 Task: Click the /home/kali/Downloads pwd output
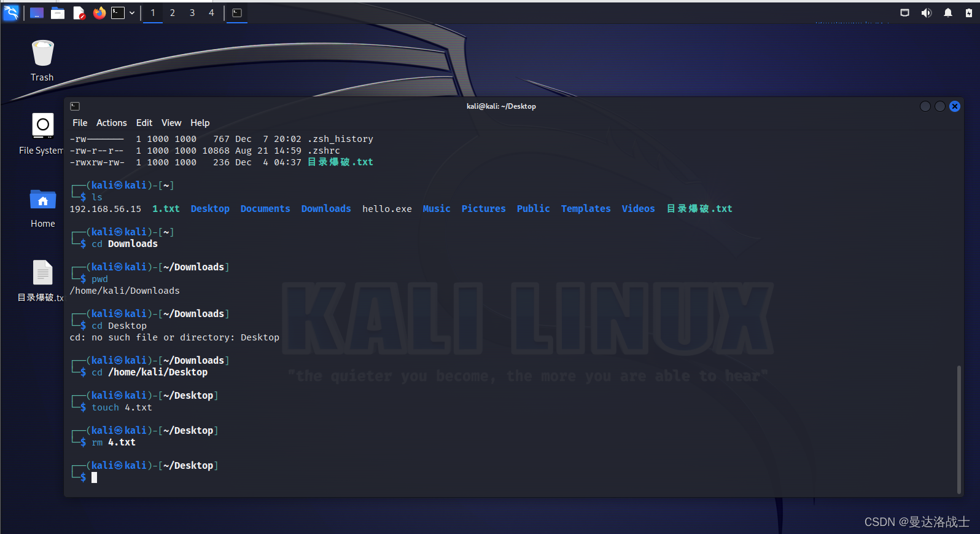click(125, 291)
